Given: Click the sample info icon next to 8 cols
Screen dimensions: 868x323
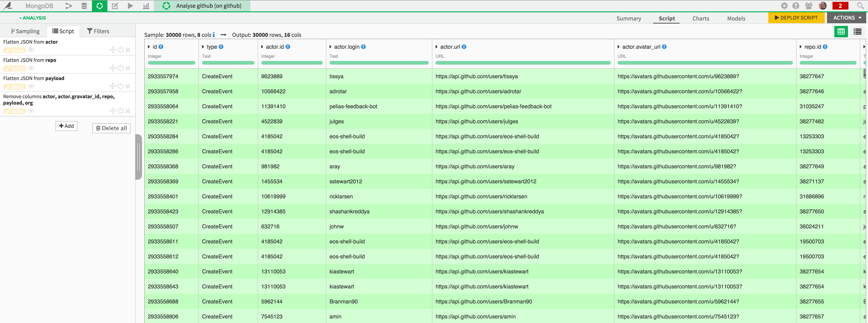Looking at the screenshot, I should [x=214, y=35].
